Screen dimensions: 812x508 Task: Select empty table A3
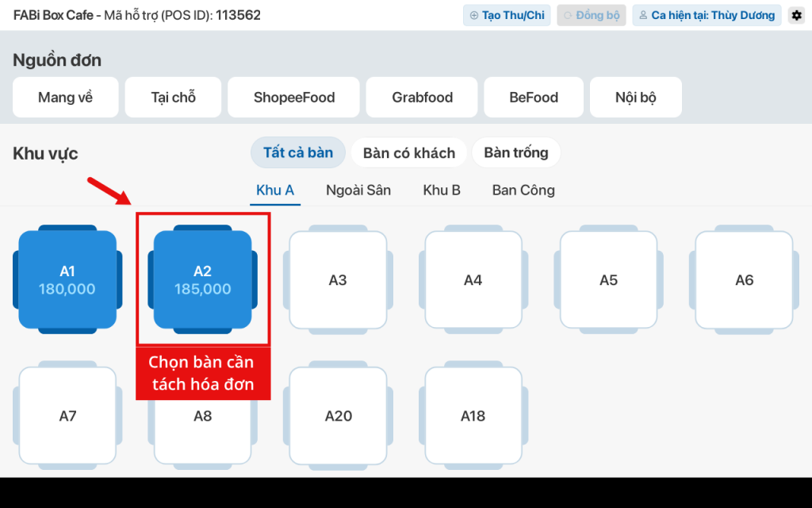coord(338,280)
